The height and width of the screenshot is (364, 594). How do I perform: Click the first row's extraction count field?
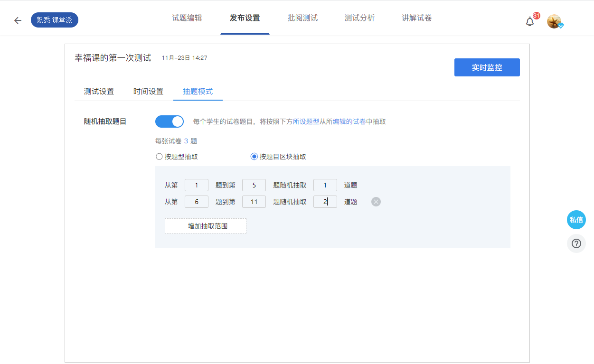pos(325,185)
